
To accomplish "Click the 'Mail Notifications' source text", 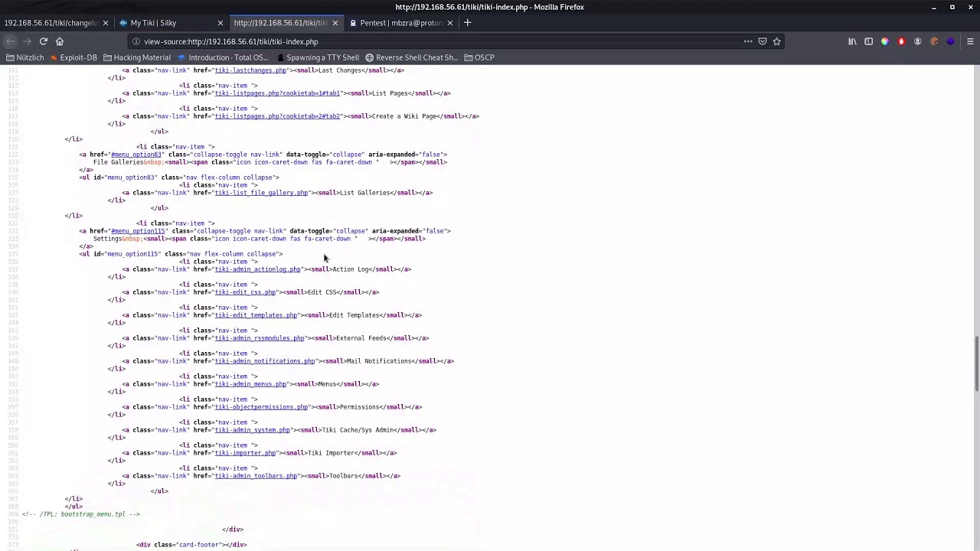I will [x=380, y=361].
